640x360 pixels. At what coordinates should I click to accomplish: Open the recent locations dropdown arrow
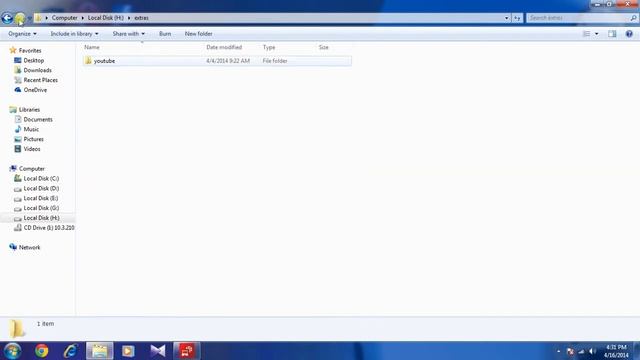pyautogui.click(x=29, y=18)
